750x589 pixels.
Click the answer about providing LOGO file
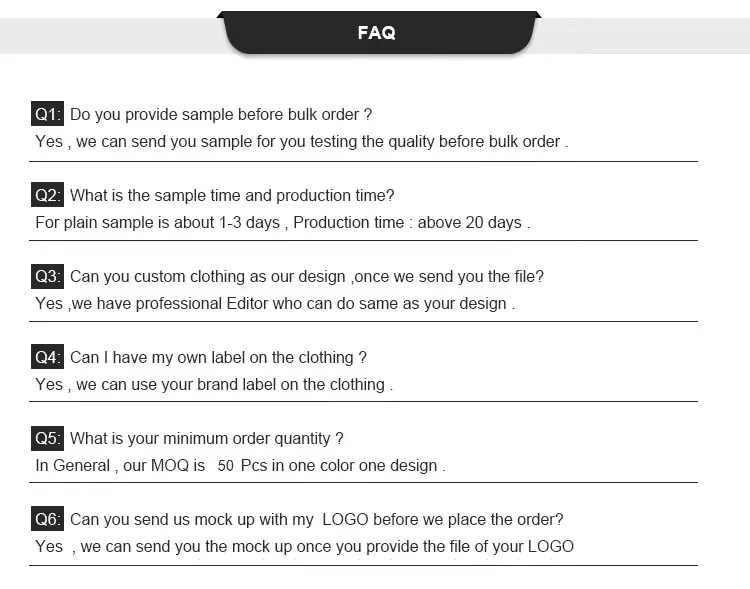coord(304,547)
